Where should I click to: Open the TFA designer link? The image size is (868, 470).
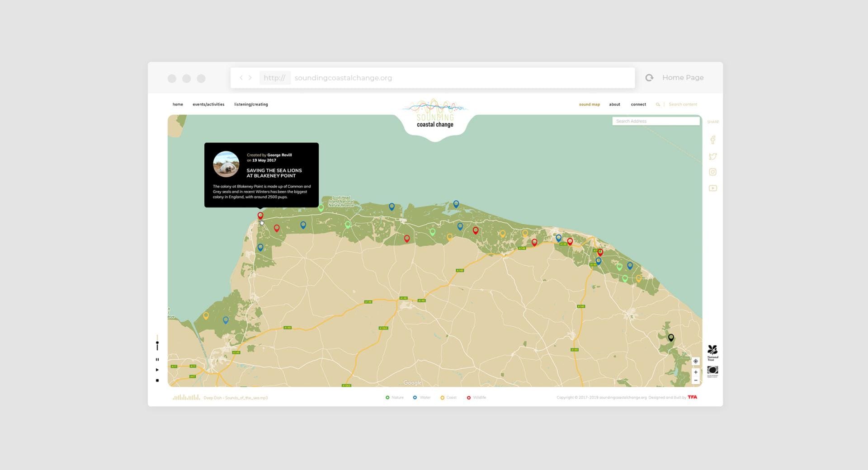coord(692,397)
